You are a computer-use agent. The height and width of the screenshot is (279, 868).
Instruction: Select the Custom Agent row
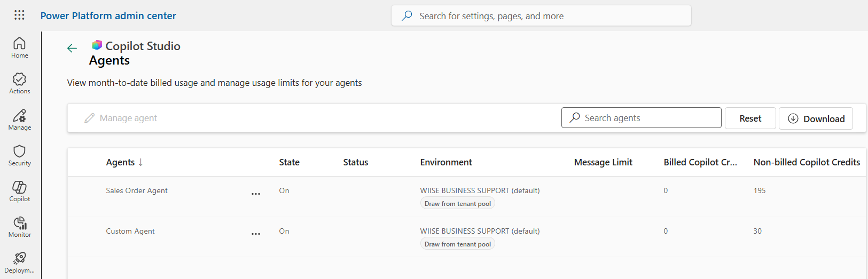tap(130, 232)
